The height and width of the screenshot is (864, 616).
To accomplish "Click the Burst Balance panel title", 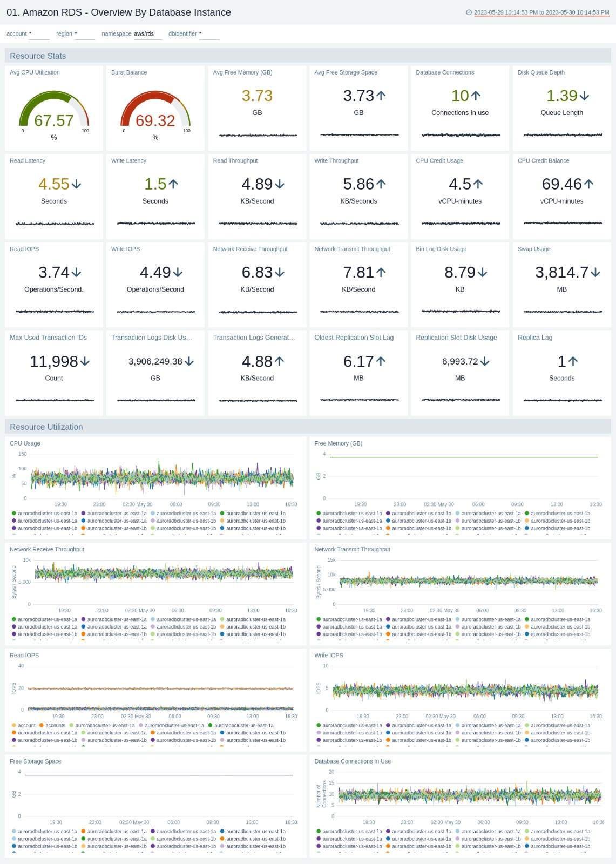I will (129, 72).
